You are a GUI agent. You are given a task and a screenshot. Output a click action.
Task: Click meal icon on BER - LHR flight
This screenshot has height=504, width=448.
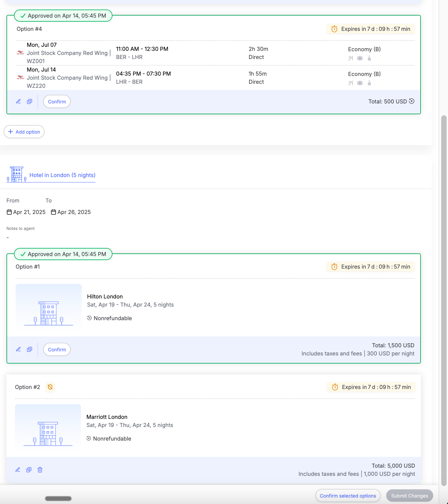[x=351, y=58]
